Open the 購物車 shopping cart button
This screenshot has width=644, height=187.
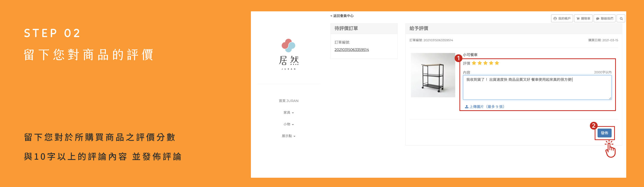pyautogui.click(x=583, y=19)
